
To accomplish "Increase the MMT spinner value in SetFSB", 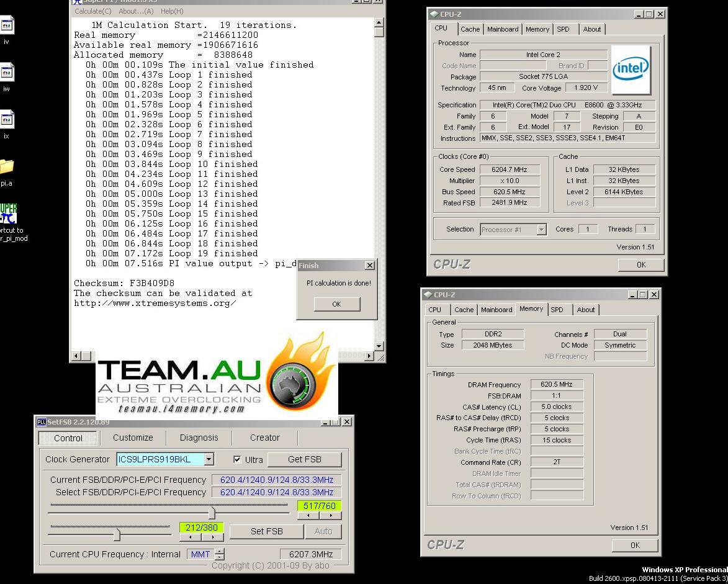I will (x=220, y=551).
